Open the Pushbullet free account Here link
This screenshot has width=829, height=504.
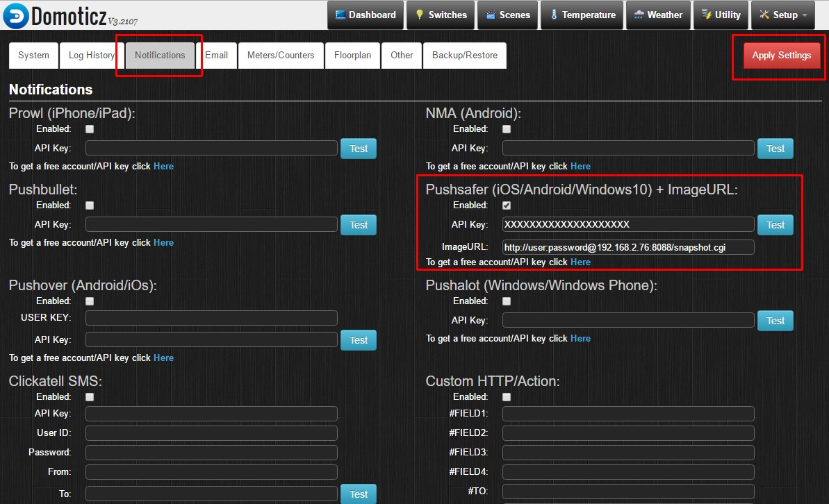(163, 243)
